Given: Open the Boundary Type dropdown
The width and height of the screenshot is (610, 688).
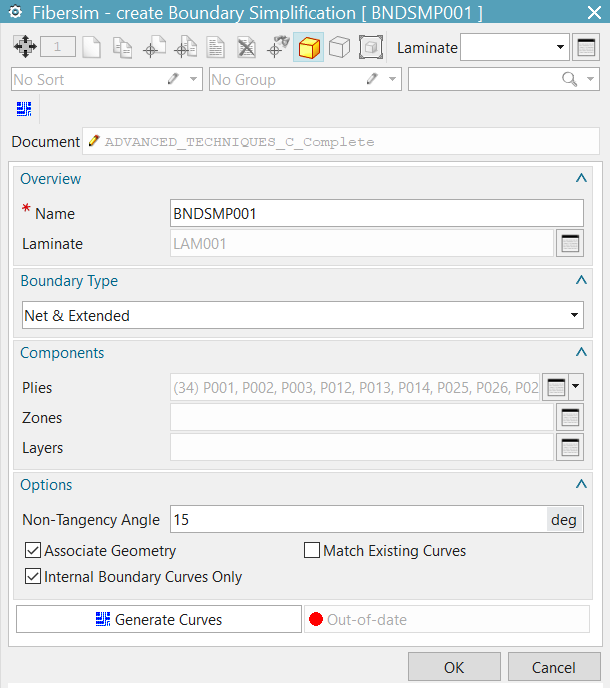Looking at the screenshot, I should (302, 315).
